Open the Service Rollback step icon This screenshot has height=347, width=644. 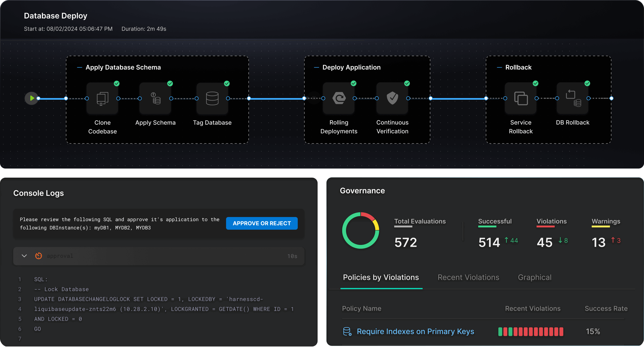521,98
